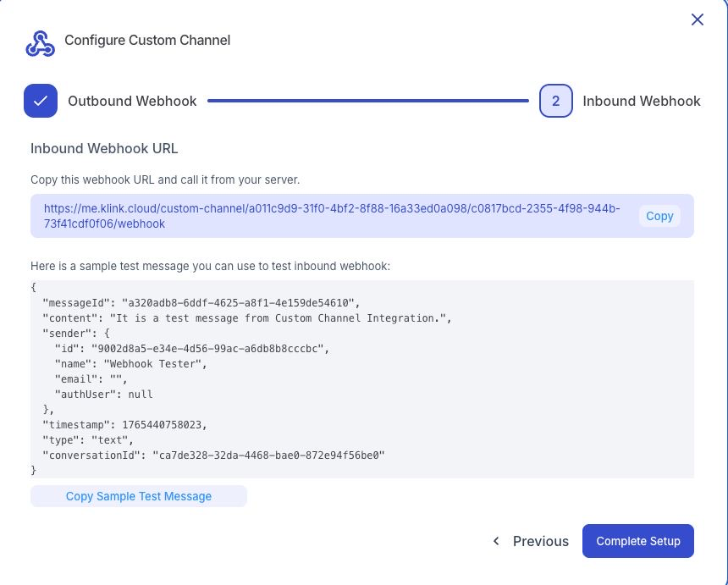Copy the inbound webhook URL

click(659, 216)
